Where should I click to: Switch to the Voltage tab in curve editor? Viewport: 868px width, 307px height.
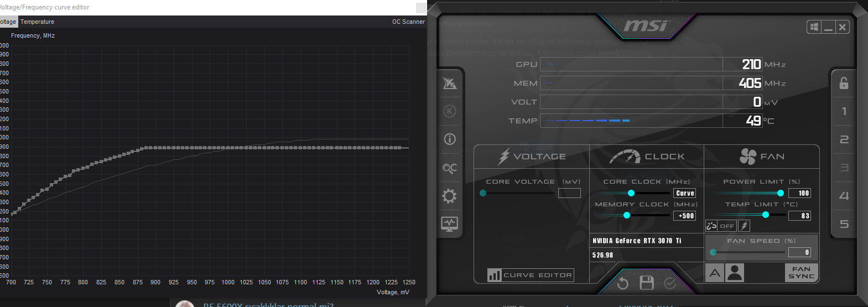pyautogui.click(x=8, y=22)
